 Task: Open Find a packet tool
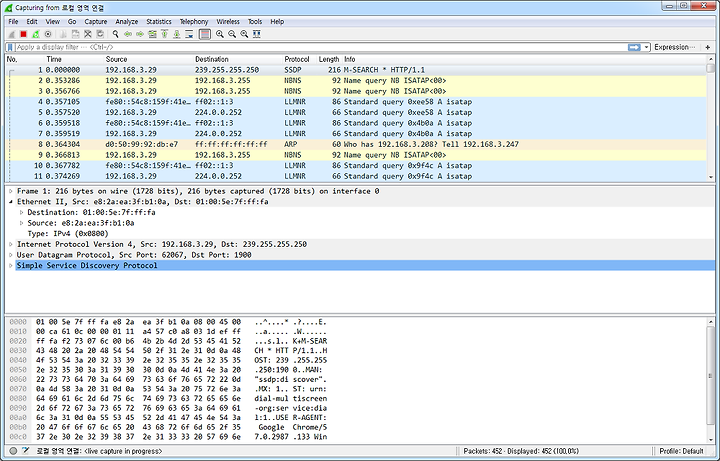pyautogui.click(x=116, y=34)
